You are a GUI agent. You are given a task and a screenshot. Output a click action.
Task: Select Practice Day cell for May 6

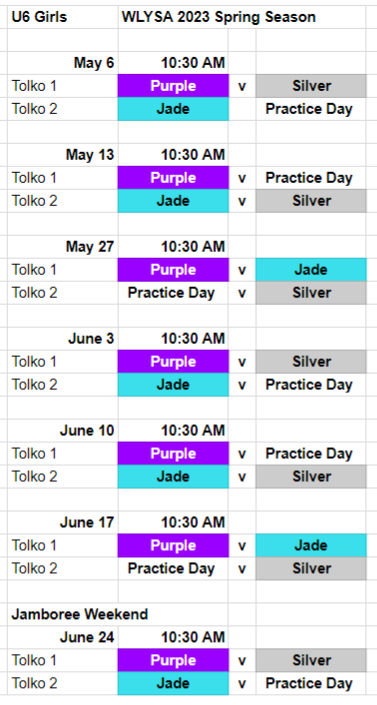pyautogui.click(x=311, y=109)
